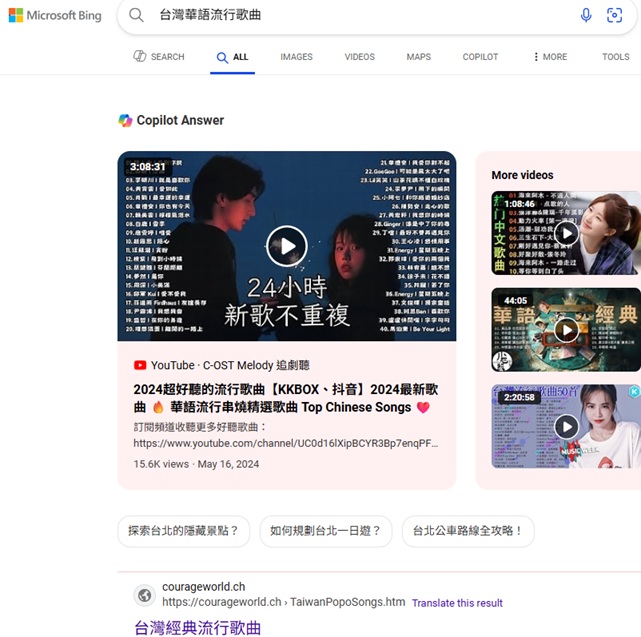Viewport: 641px width, 637px height.
Task: Open the TOOLS option
Action: (615, 57)
